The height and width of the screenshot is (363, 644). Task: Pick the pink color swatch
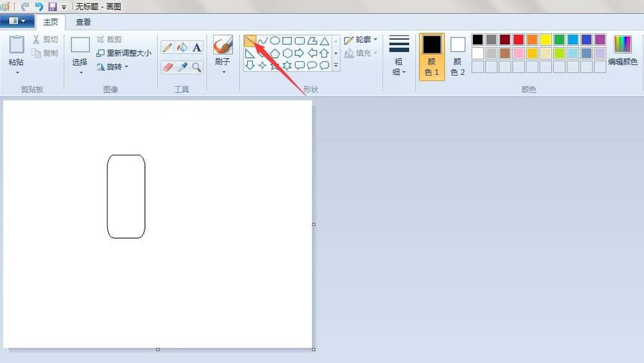tap(518, 53)
